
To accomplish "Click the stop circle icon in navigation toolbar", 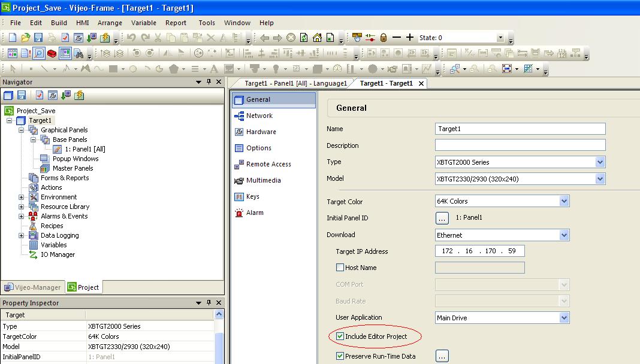I will (x=291, y=38).
